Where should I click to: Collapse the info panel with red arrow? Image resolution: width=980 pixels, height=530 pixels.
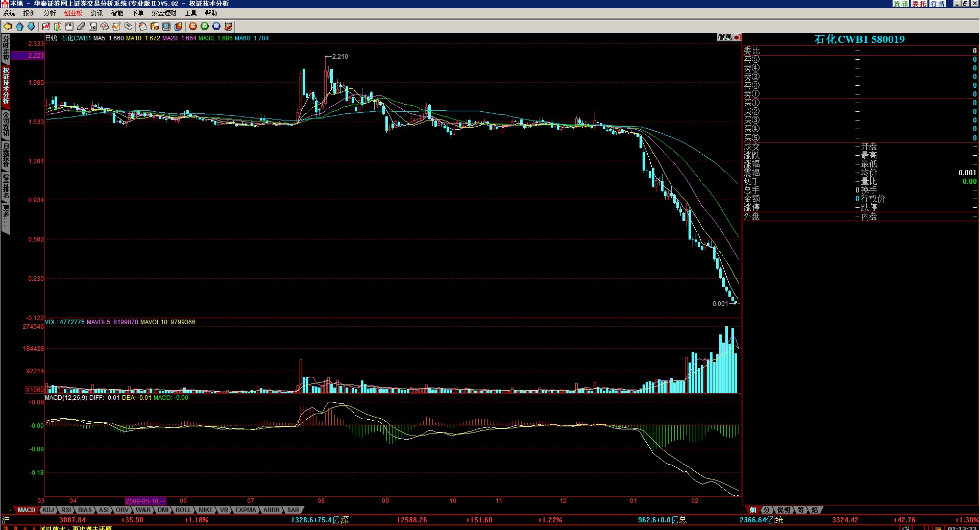tap(738, 37)
